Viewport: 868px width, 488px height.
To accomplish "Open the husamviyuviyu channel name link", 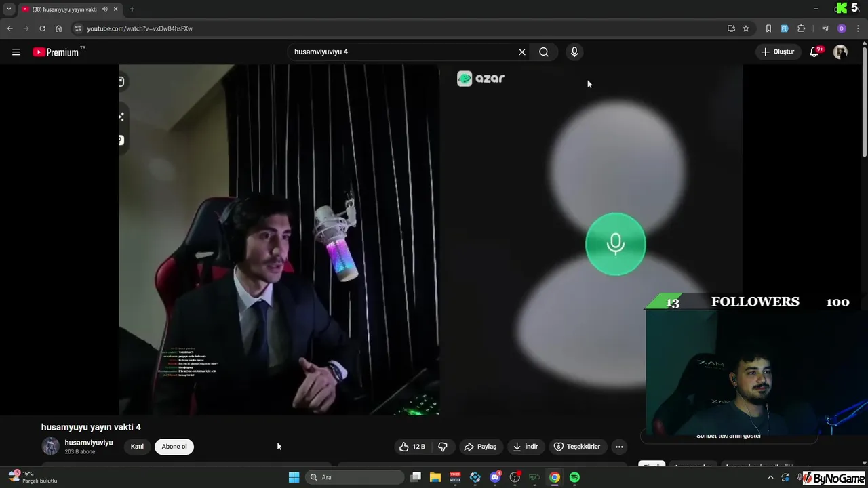I will (x=89, y=443).
